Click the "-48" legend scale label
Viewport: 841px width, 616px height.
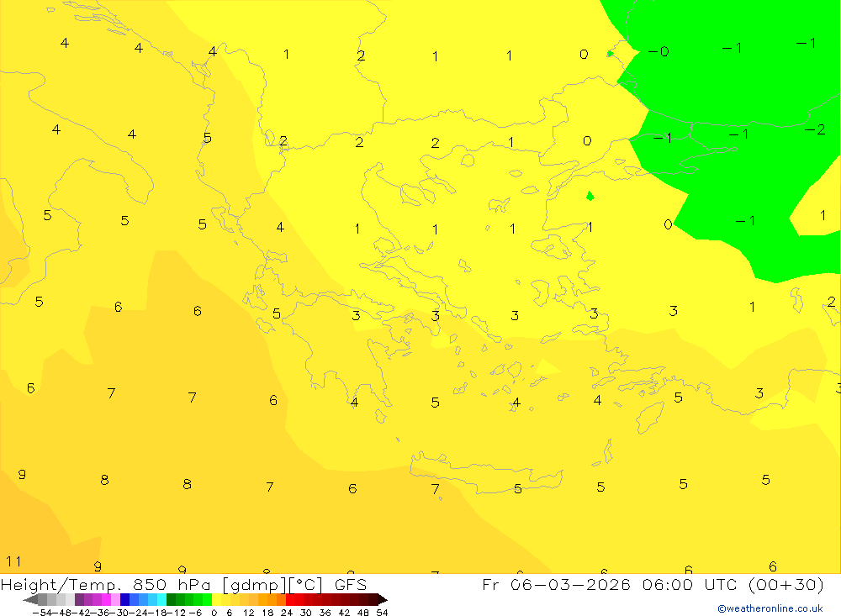pos(63,613)
